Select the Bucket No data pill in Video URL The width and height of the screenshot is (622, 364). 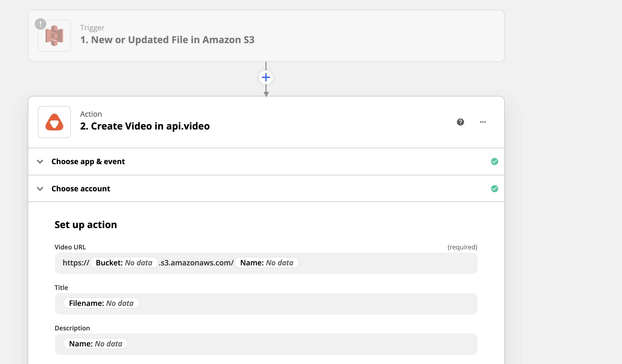(x=123, y=262)
